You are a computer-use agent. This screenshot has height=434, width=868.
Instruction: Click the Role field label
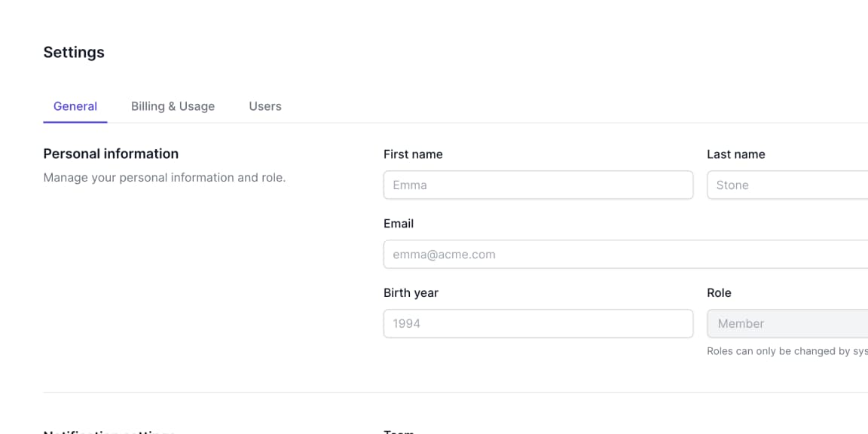[720, 292]
